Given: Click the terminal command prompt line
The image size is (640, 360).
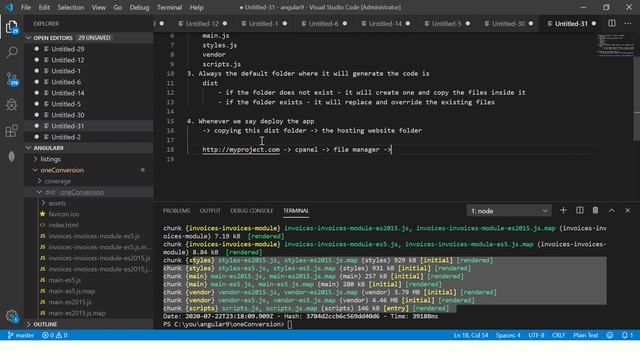Looking at the screenshot, I should (x=227, y=324).
